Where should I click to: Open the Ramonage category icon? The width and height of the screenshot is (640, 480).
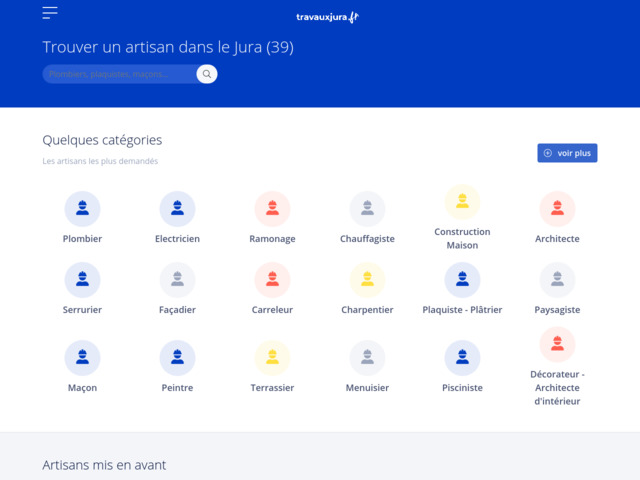click(x=272, y=209)
